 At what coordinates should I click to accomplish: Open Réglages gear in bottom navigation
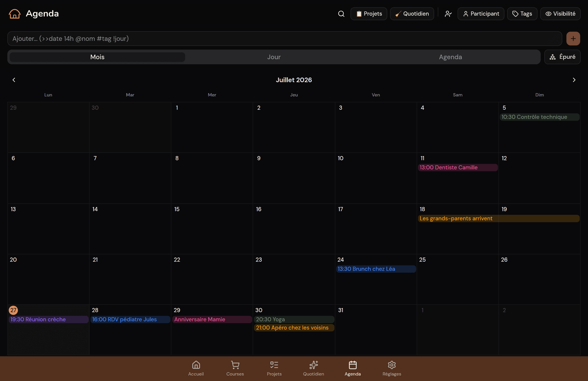(392, 368)
